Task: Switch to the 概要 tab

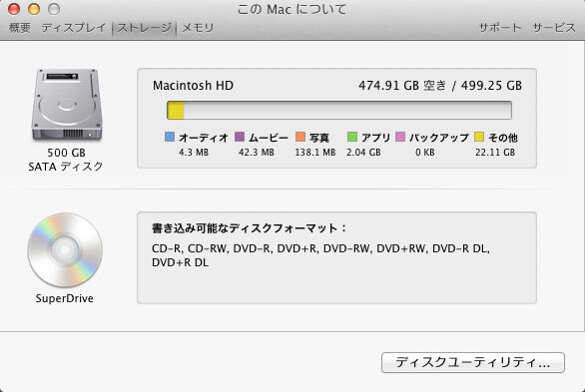Action: coord(19,28)
